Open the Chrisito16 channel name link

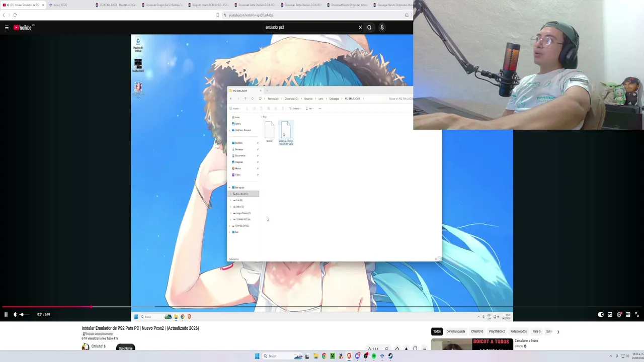pyautogui.click(x=99, y=346)
